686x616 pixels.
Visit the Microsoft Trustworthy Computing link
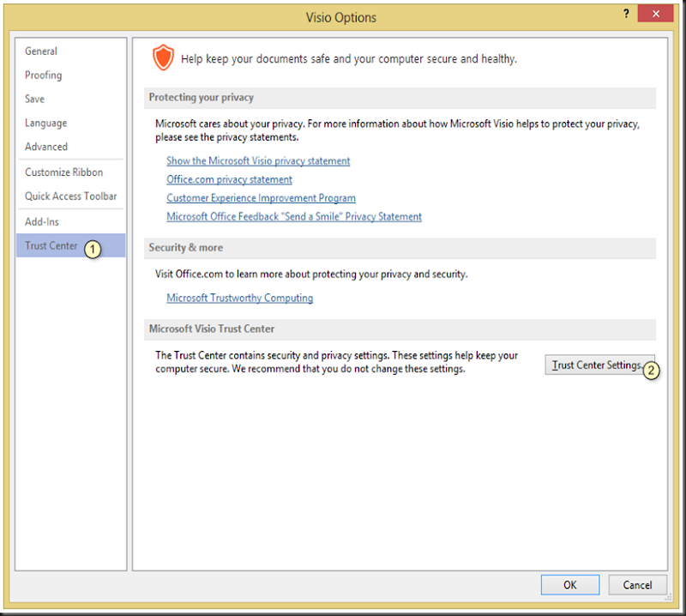pos(239,298)
